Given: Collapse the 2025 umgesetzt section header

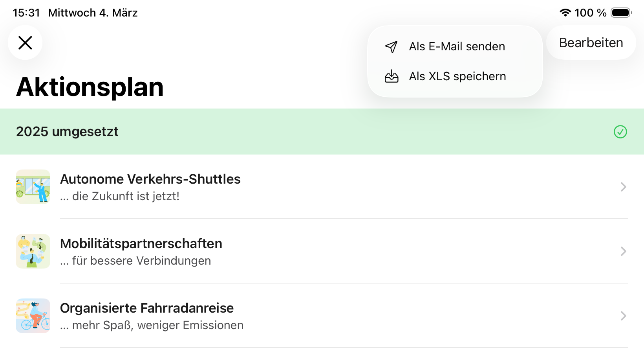Looking at the screenshot, I should click(x=67, y=132).
